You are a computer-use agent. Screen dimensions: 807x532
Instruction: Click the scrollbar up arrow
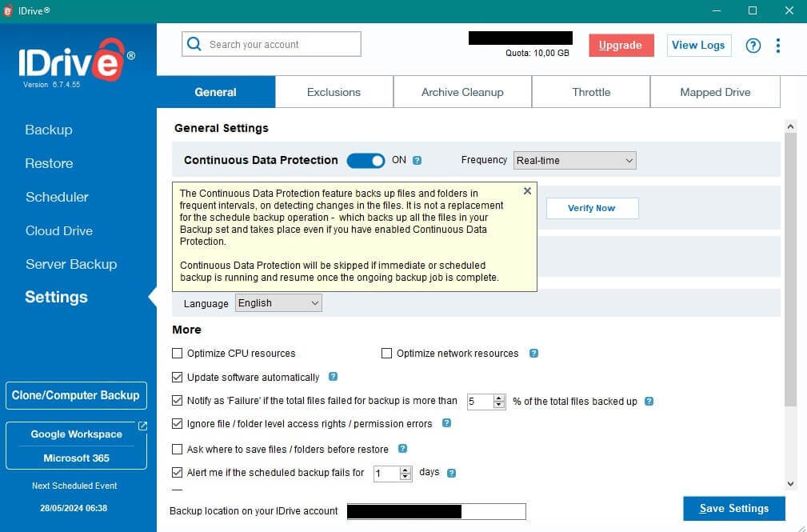(790, 126)
